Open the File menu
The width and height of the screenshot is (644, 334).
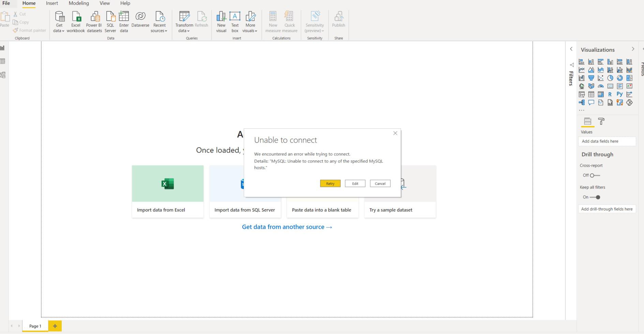pos(6,3)
